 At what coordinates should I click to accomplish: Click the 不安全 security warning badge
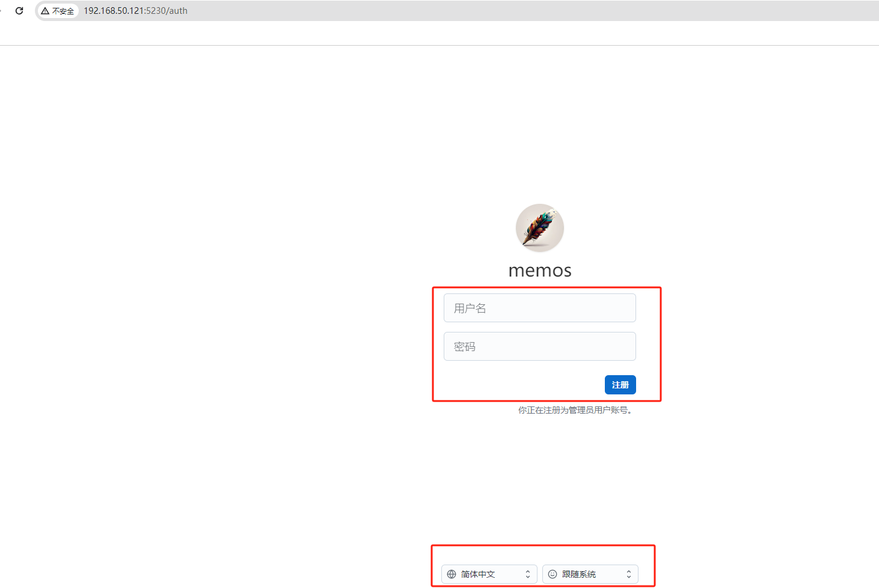pos(58,11)
